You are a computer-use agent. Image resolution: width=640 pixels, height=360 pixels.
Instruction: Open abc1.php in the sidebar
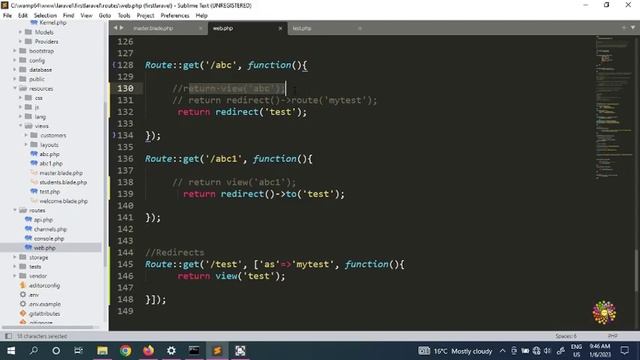point(51,163)
